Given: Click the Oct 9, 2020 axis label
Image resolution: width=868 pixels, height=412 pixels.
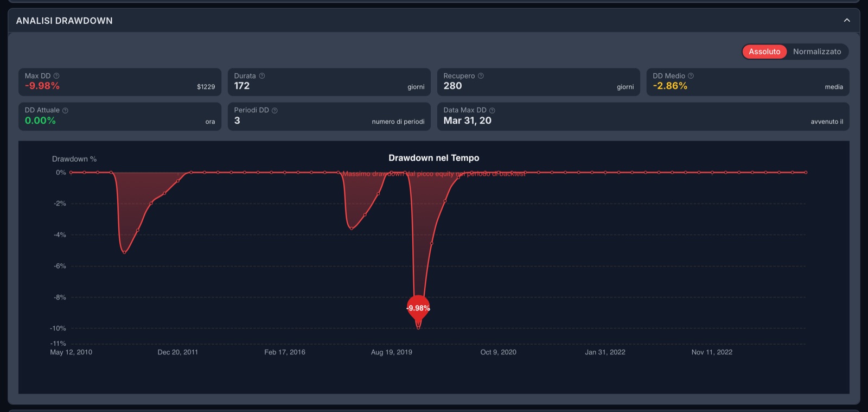Looking at the screenshot, I should pyautogui.click(x=499, y=352).
